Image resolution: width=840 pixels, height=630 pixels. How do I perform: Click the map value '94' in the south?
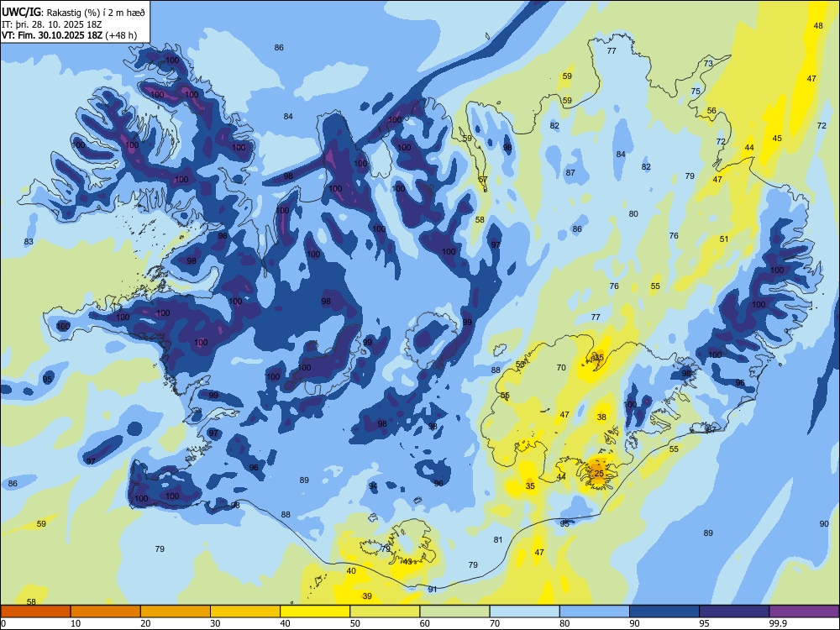(x=373, y=486)
